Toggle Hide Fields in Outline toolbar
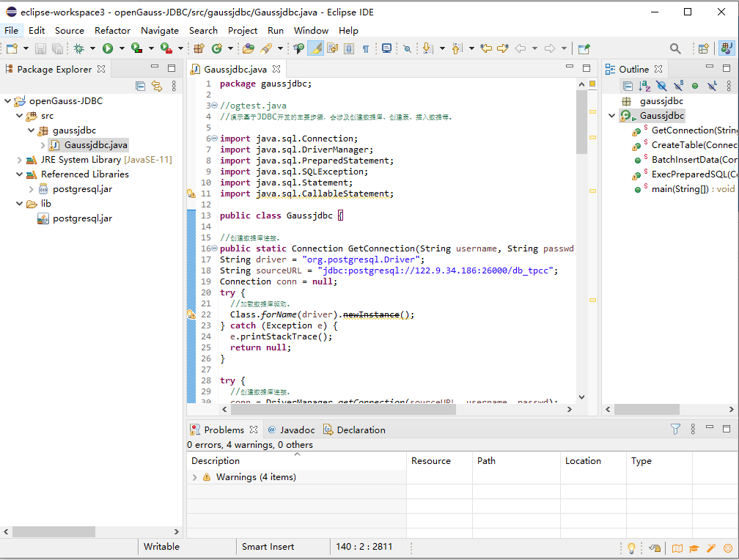 (661, 86)
